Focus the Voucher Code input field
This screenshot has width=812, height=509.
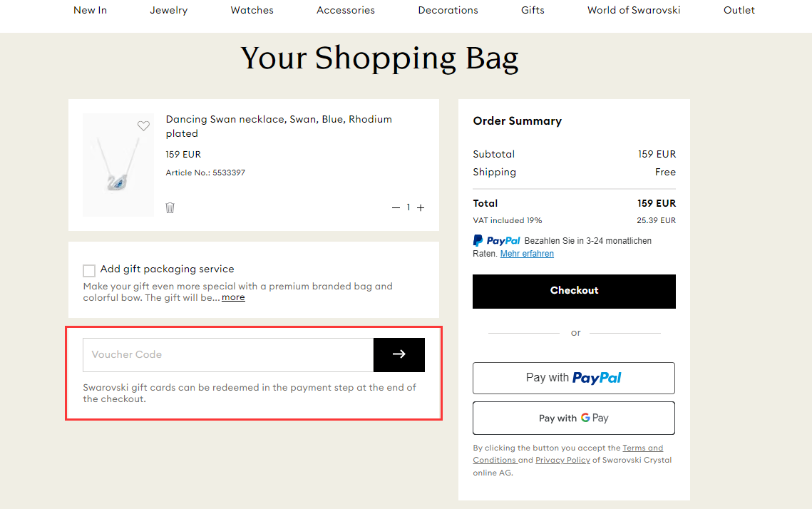(x=228, y=355)
